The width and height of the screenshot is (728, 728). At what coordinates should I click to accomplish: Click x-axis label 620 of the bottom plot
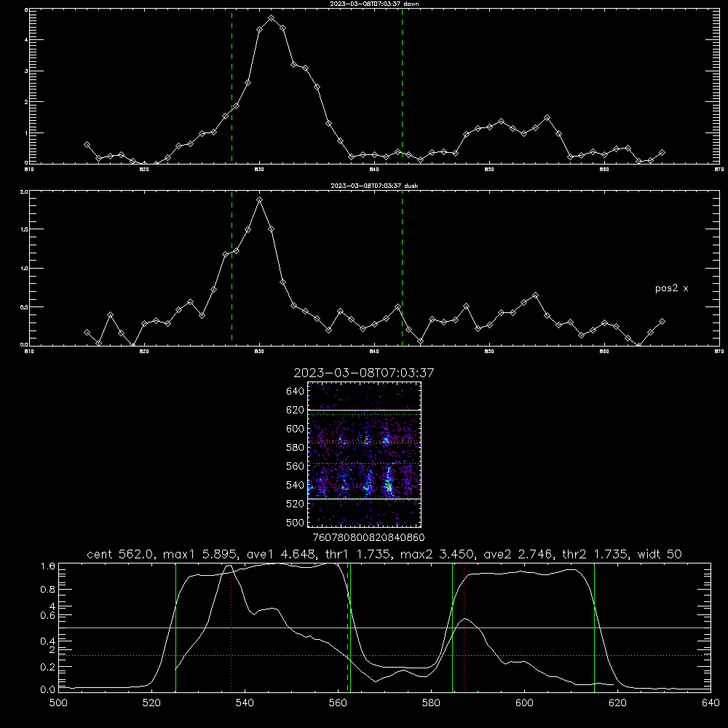click(617, 703)
